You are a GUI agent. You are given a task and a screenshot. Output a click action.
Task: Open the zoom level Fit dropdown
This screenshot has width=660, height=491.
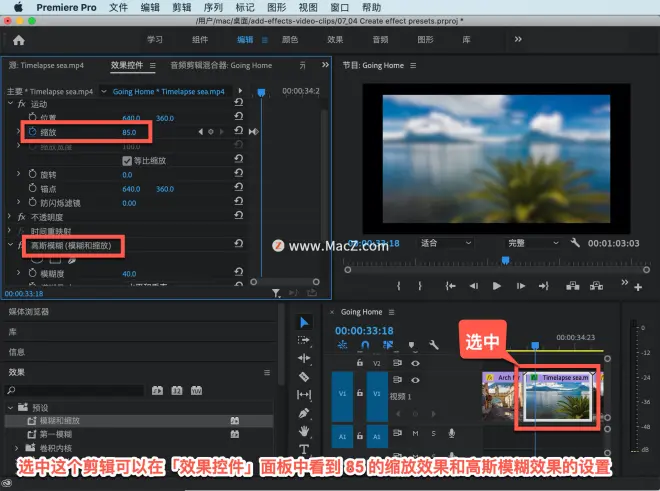click(x=446, y=243)
